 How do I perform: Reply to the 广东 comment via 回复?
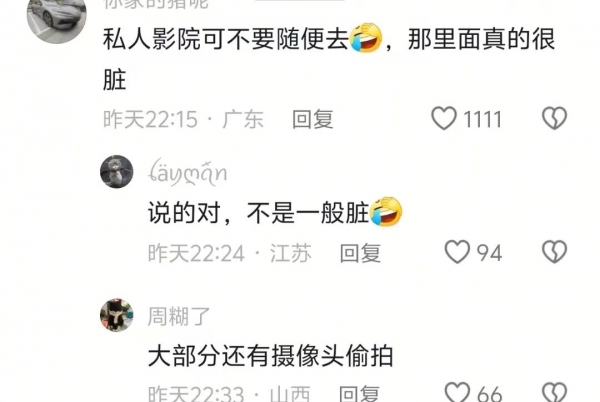(x=313, y=119)
